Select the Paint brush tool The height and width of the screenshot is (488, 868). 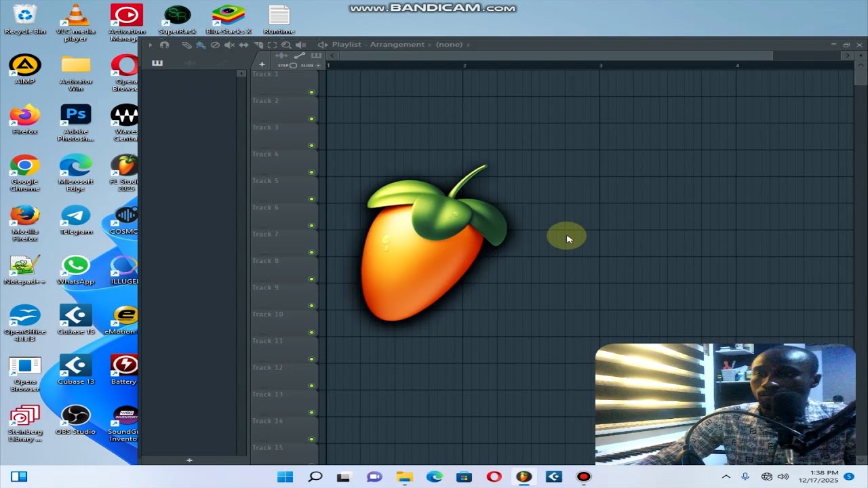[x=201, y=45]
